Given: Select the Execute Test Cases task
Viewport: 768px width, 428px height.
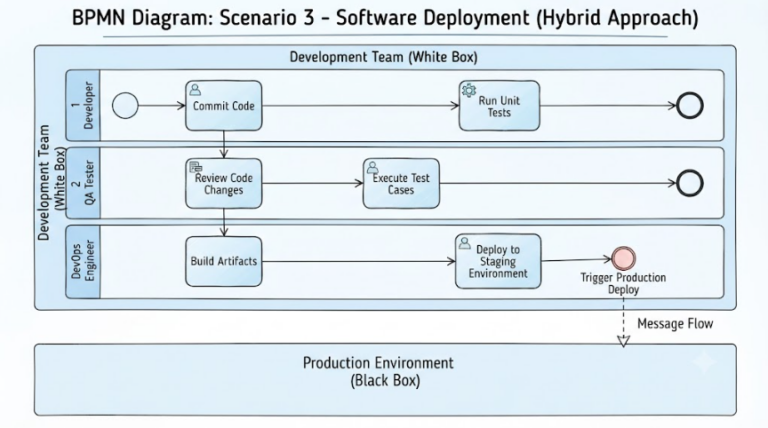Looking at the screenshot, I should 401,184.
